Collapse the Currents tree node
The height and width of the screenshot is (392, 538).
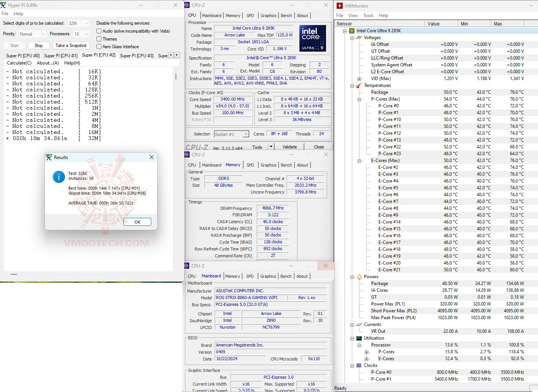[352, 324]
